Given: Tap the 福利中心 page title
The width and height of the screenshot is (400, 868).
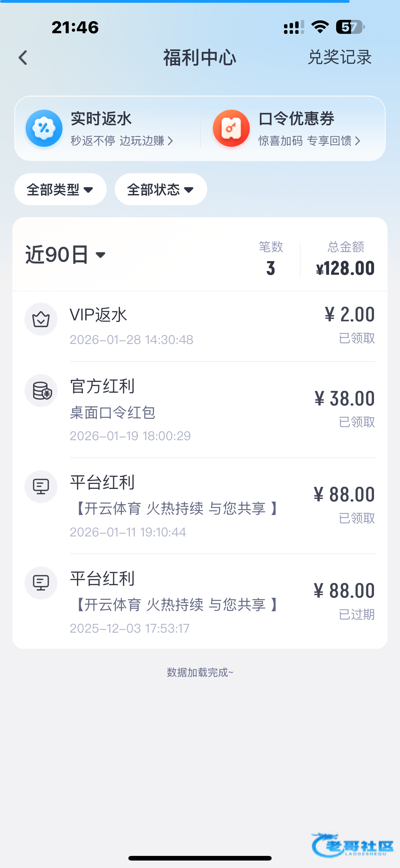Looking at the screenshot, I should click(200, 58).
